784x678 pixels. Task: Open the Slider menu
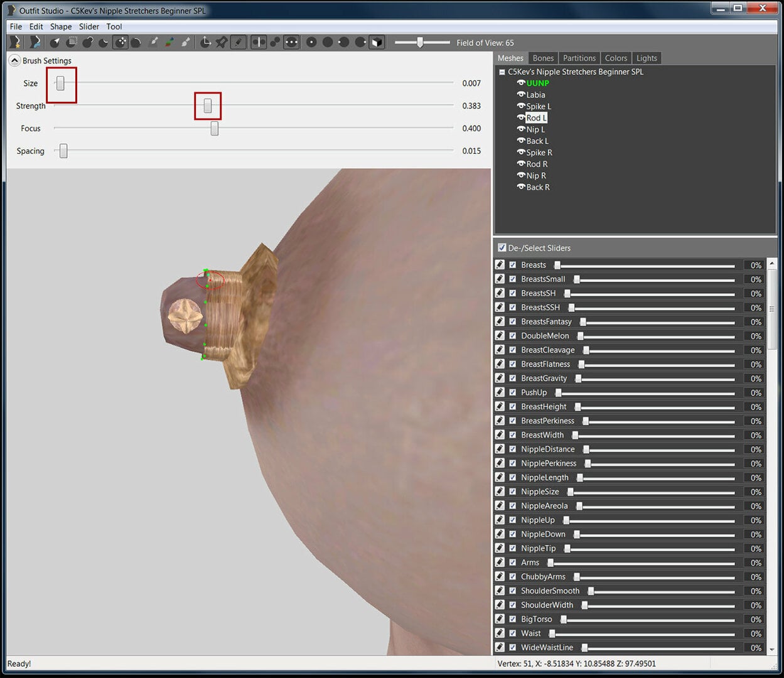pyautogui.click(x=89, y=26)
